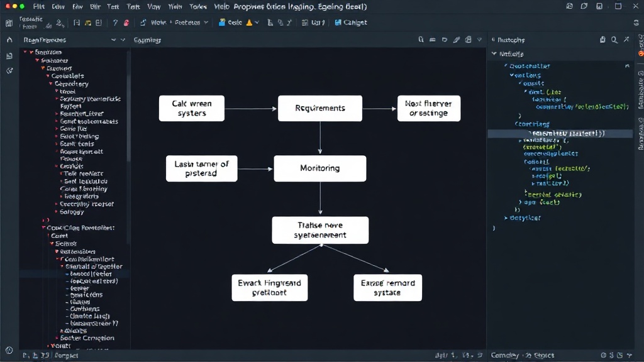
Task: Click the document icon in the diagram header toolbar
Action: point(468,40)
